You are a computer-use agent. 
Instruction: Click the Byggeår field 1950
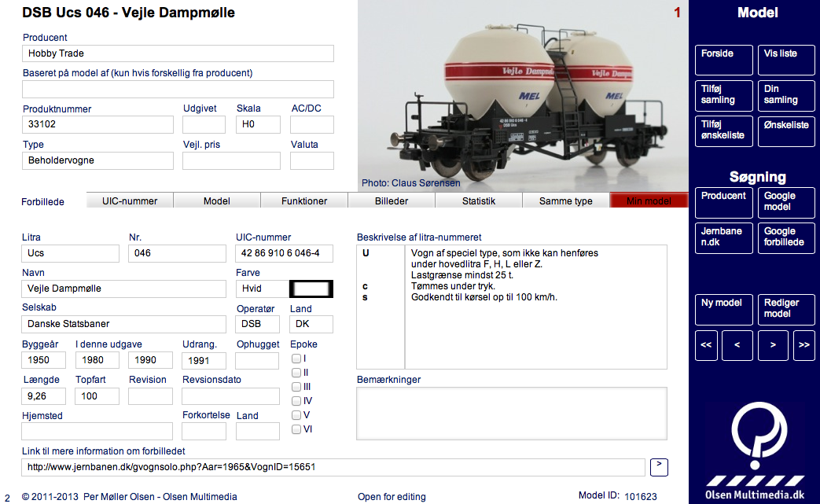(x=44, y=360)
